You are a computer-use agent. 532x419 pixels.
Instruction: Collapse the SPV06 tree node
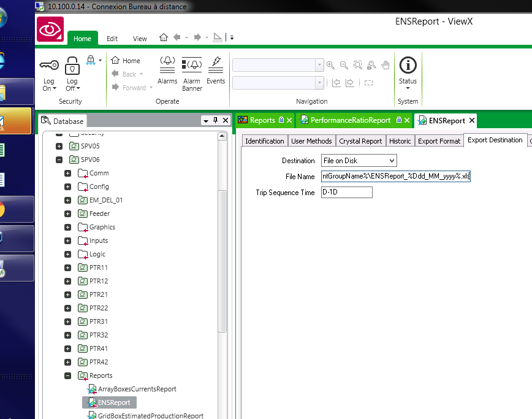point(59,160)
